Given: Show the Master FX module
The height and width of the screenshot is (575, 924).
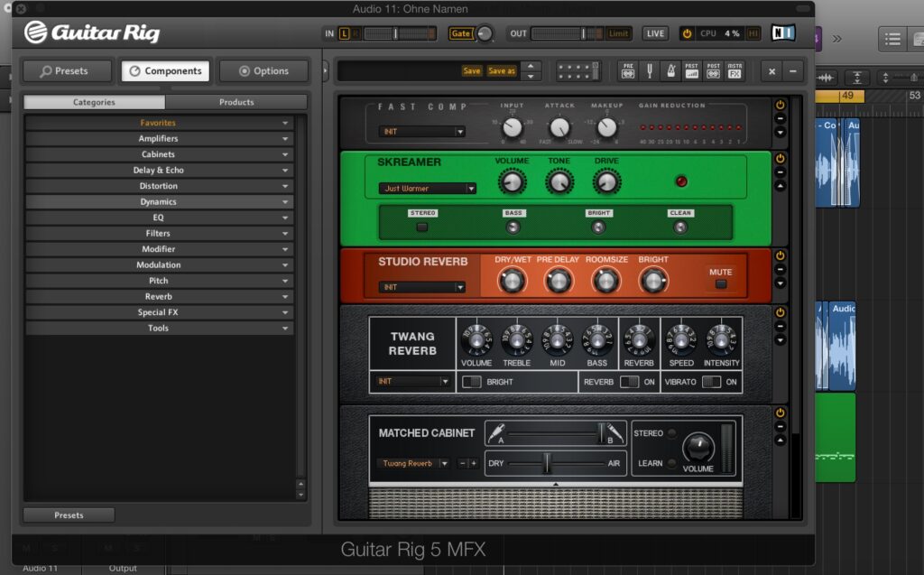Looking at the screenshot, I should point(735,70).
